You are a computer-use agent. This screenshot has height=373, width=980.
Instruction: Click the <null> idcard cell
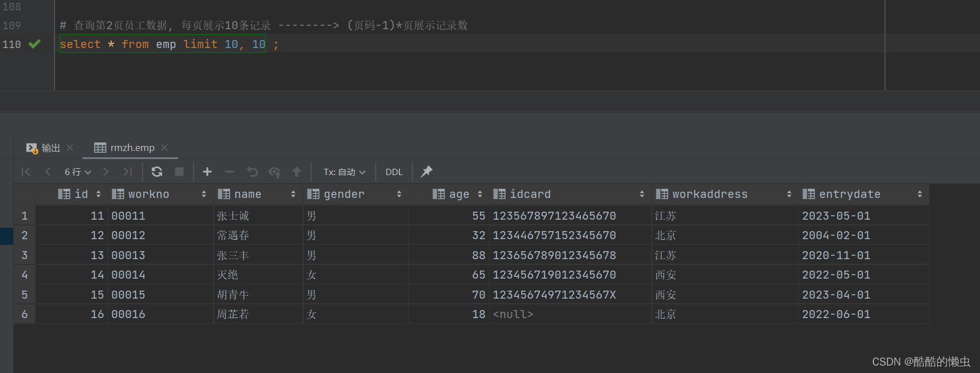[x=570, y=314]
